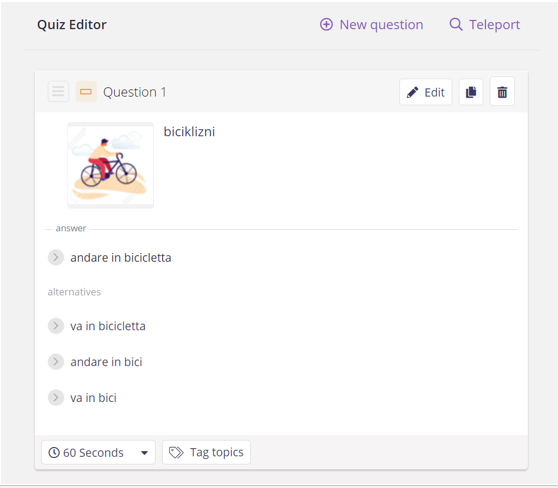Expand the 'va in bicicletta' alternative
Viewport: 558px width, 488px height.
point(56,326)
